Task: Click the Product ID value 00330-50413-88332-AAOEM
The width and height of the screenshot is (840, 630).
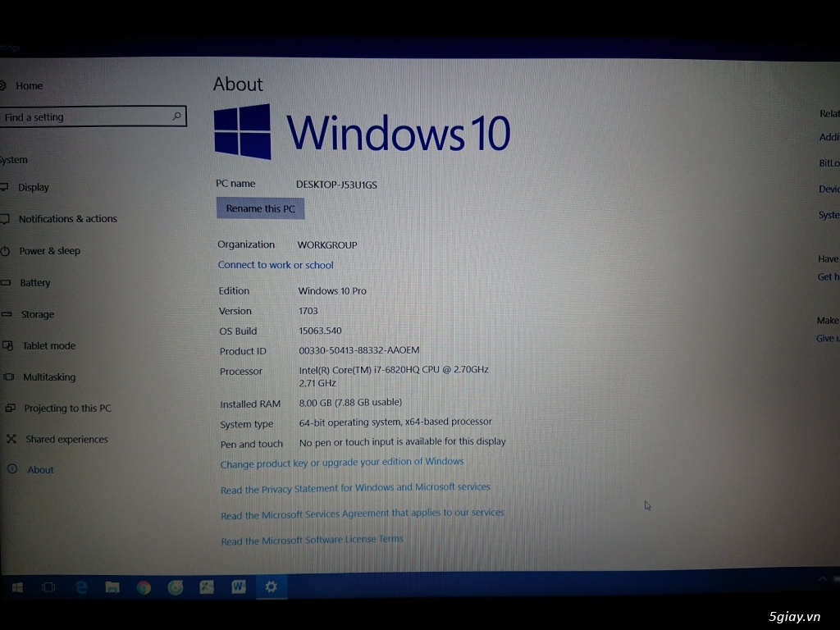Action: pyautogui.click(x=359, y=350)
